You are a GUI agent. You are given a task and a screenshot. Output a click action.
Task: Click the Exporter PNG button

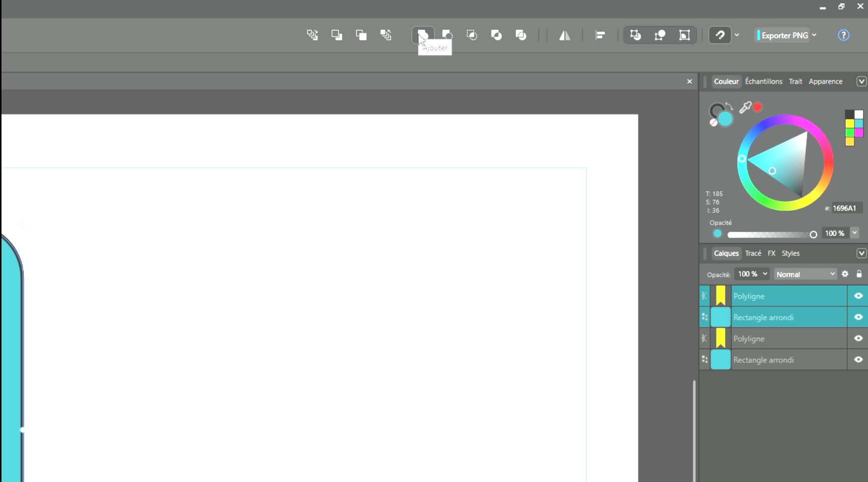click(x=784, y=35)
